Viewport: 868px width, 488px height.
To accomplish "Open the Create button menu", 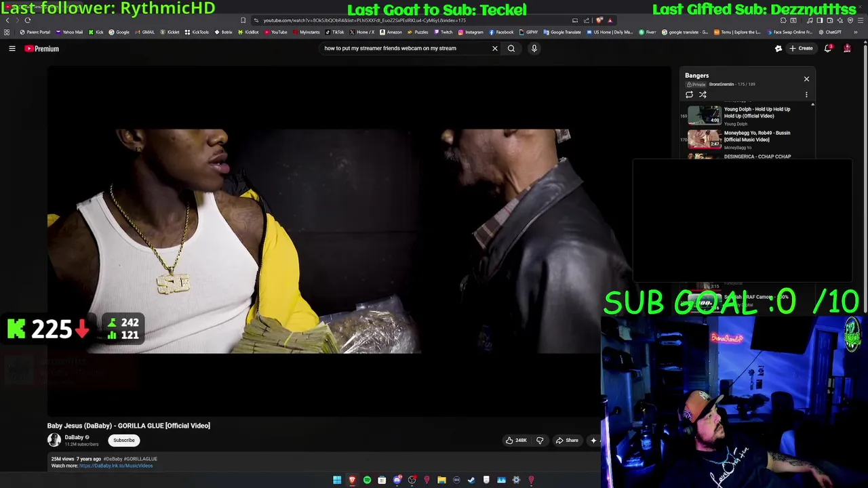I will [x=801, y=48].
